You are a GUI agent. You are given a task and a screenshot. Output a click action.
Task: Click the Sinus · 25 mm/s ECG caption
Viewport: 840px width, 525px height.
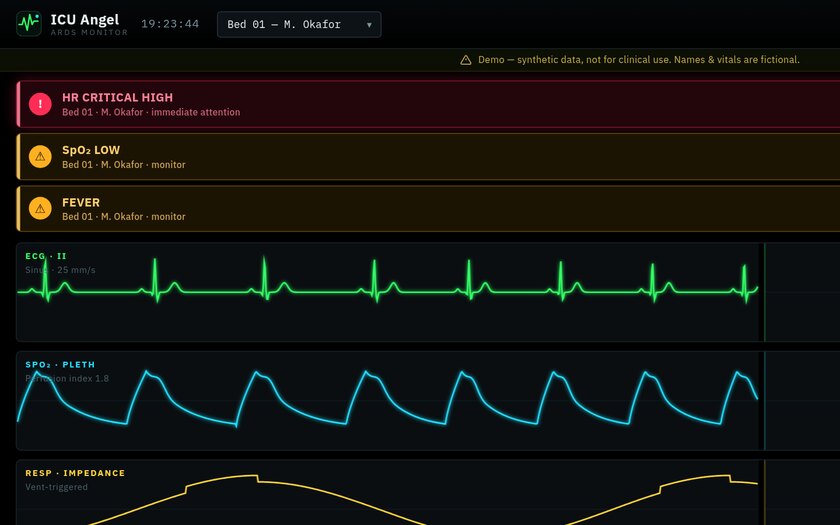60,270
